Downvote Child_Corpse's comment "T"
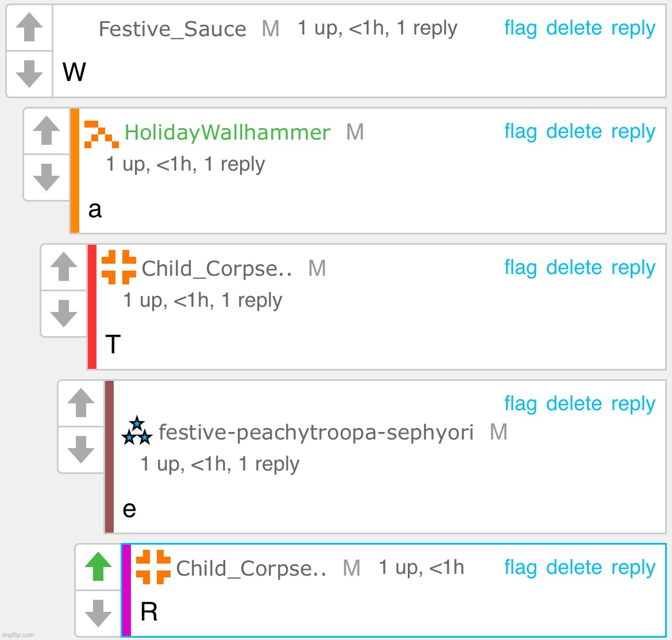Screen dimensions: 672x640 [64, 313]
